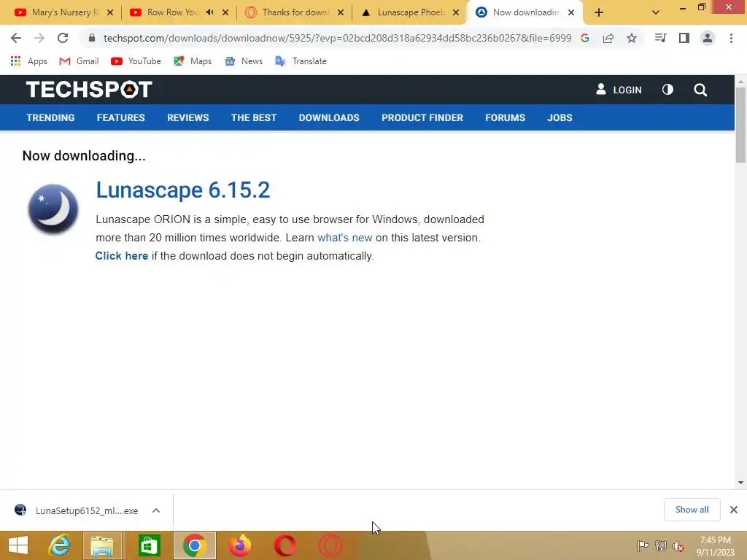
Task: Open THE BEST section
Action: (x=253, y=117)
